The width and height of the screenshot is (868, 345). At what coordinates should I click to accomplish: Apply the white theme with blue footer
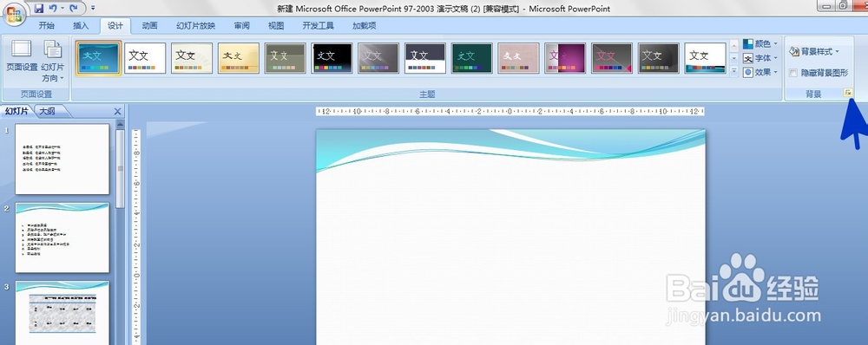pos(705,58)
